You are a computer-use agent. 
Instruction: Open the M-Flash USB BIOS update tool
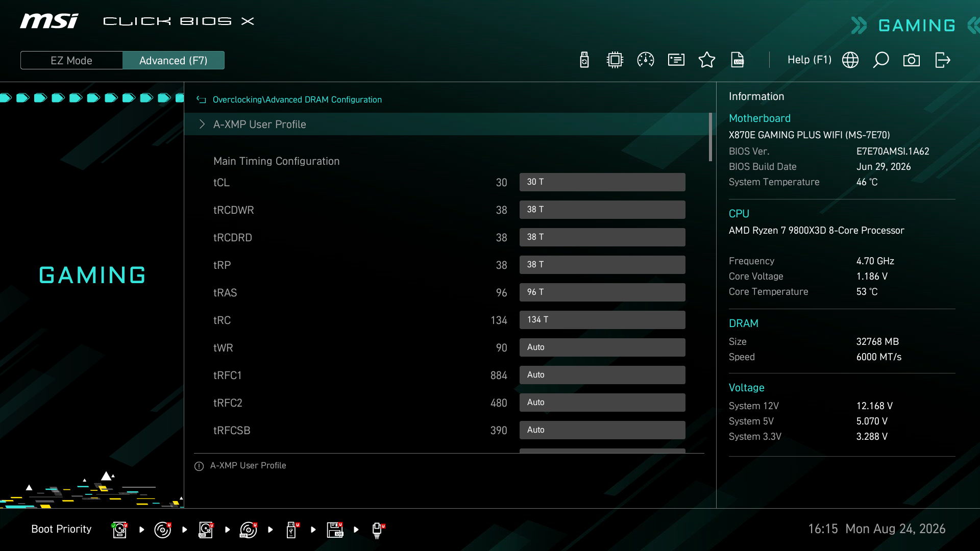point(584,60)
